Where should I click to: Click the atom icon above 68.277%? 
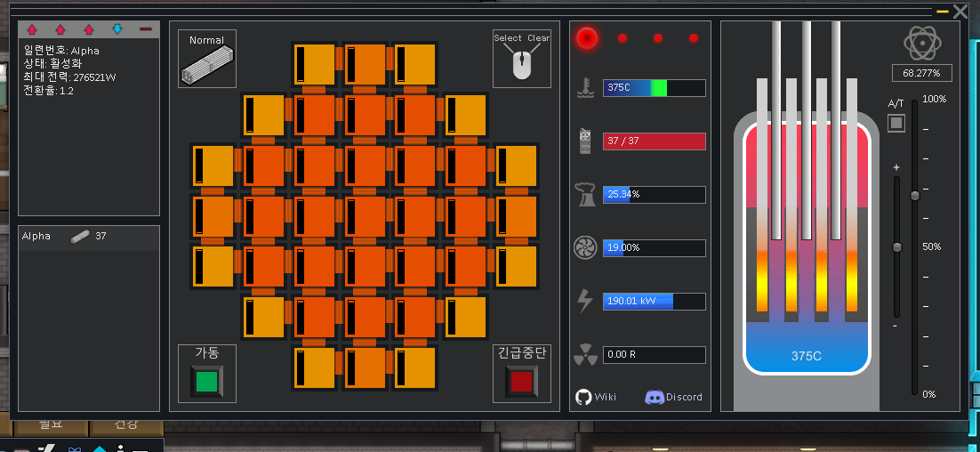coord(922,44)
